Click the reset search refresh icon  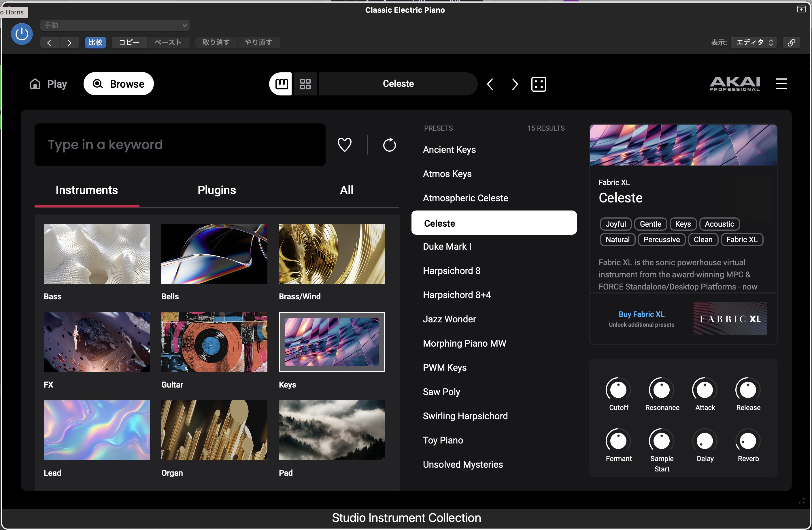tap(389, 145)
